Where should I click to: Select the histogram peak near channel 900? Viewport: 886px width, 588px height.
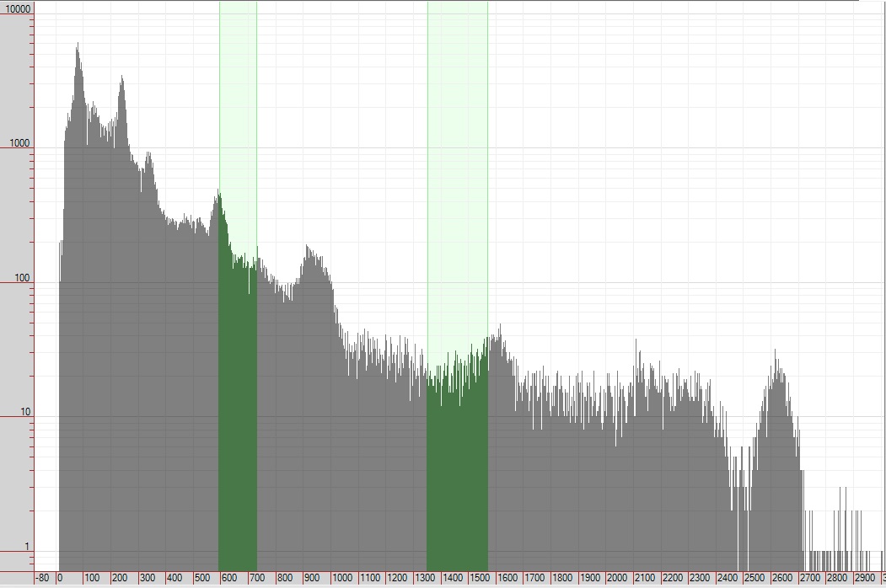[x=309, y=253]
